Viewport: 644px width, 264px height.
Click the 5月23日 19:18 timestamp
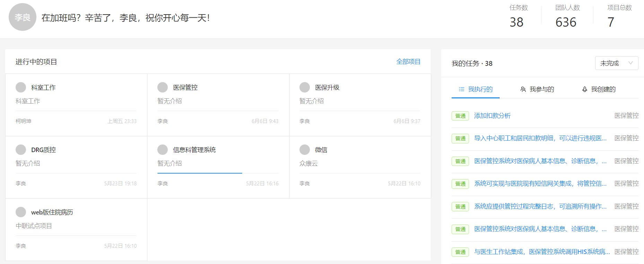coord(120,183)
